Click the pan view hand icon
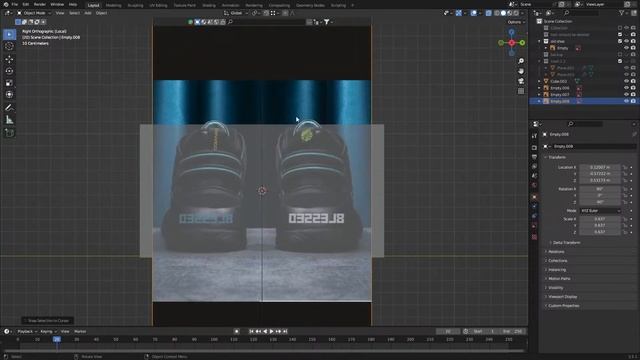This screenshot has width=640, height=360. click(x=521, y=71)
